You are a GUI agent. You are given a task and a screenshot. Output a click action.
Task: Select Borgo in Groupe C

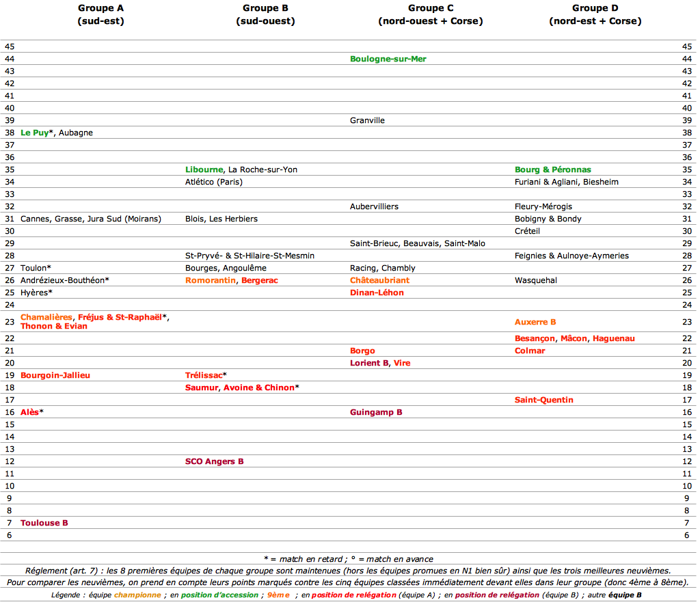click(362, 351)
